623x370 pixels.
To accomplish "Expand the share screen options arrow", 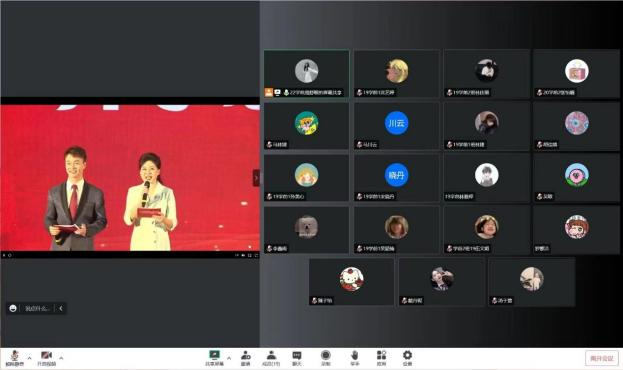I will click(229, 358).
